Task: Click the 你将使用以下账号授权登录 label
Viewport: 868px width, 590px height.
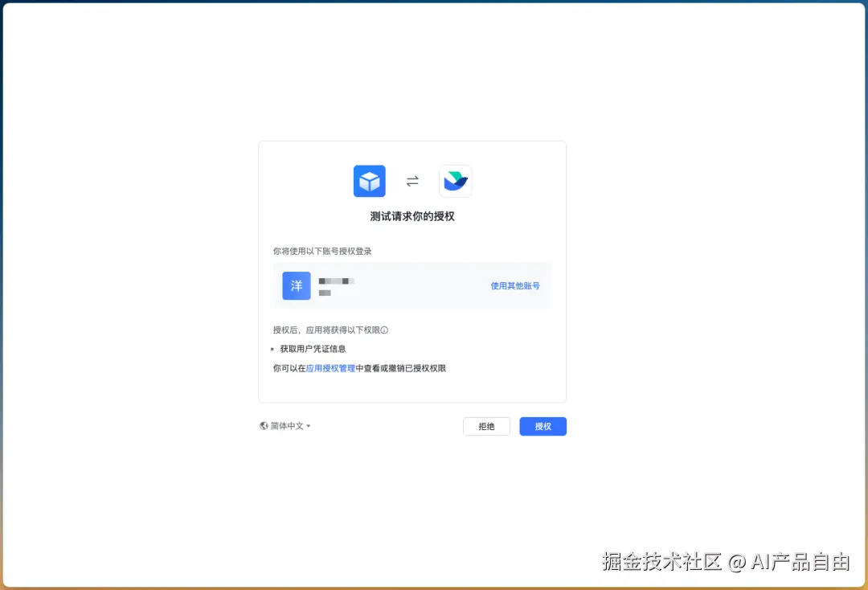Action: click(322, 250)
